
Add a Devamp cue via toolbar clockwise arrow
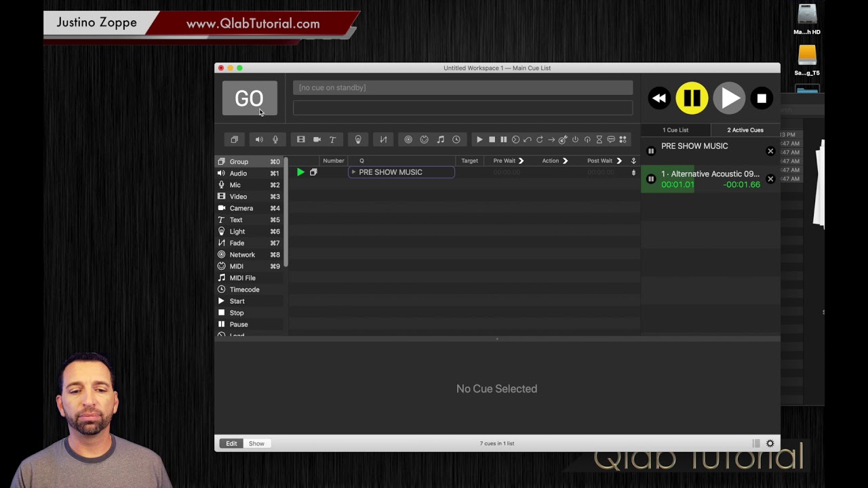(540, 140)
